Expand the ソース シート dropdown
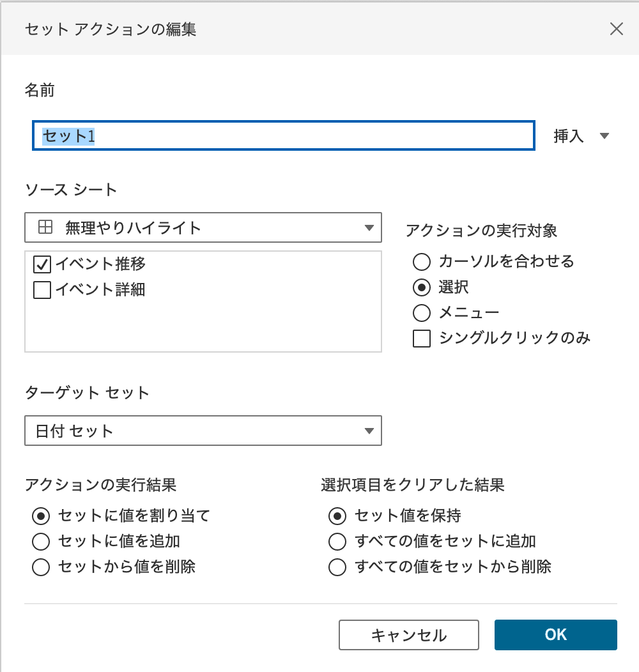 [x=369, y=228]
